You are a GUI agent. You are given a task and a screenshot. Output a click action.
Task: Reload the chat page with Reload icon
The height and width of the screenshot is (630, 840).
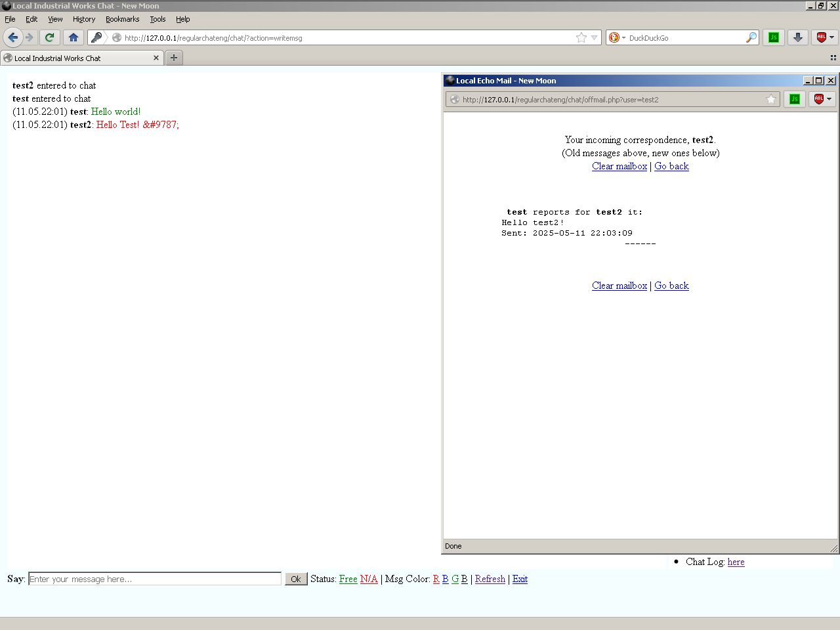[49, 37]
